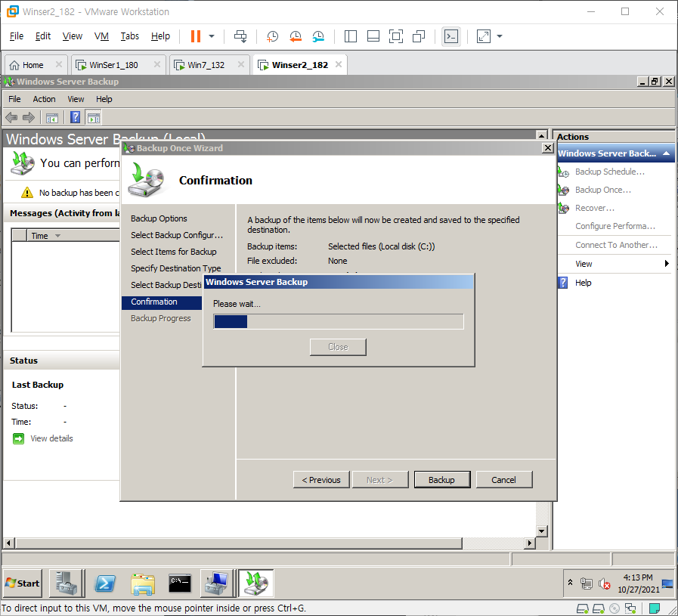Open the VMware View menu
678x616 pixels.
(x=73, y=36)
